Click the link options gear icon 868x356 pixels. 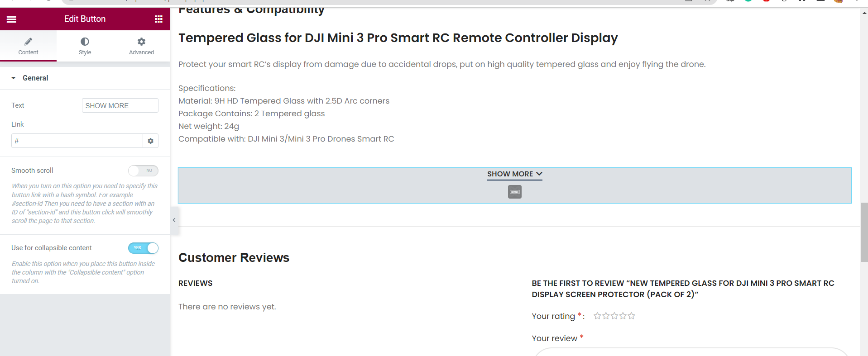(x=150, y=141)
